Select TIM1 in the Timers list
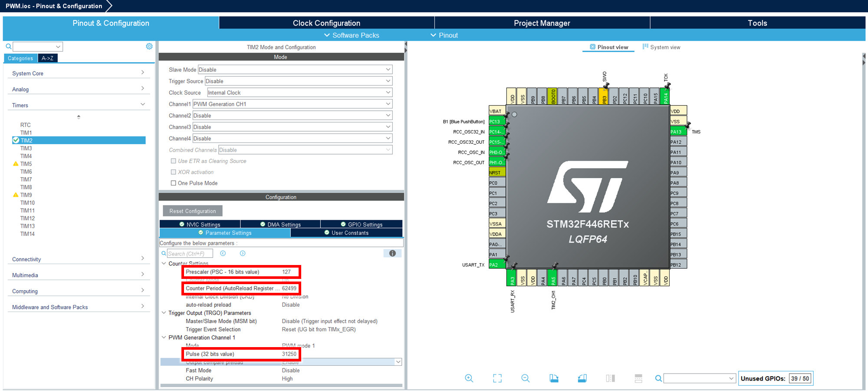Viewport: 868px width, 391px height. point(26,133)
